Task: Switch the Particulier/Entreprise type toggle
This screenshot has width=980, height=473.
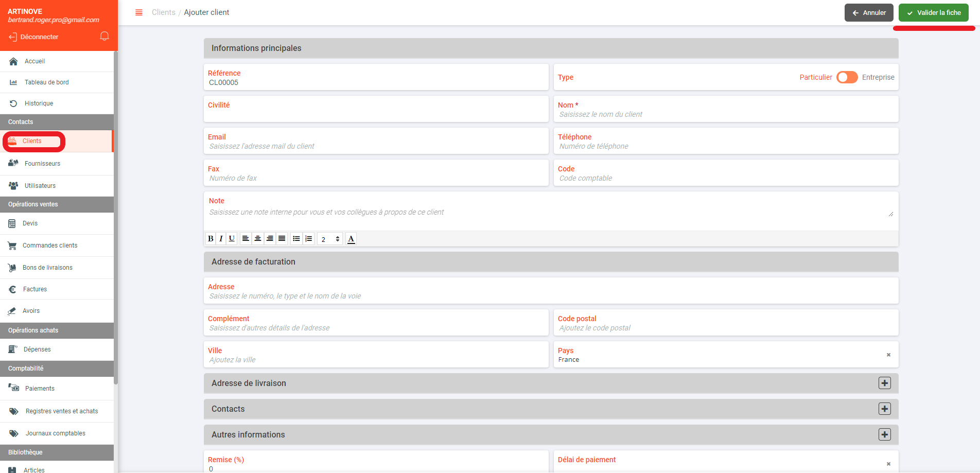Action: pyautogui.click(x=847, y=77)
